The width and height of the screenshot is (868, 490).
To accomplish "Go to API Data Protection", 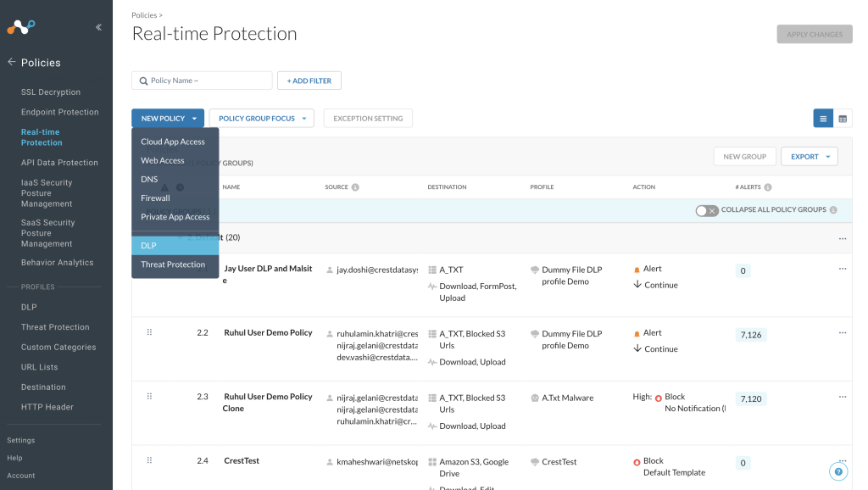I will coord(60,163).
